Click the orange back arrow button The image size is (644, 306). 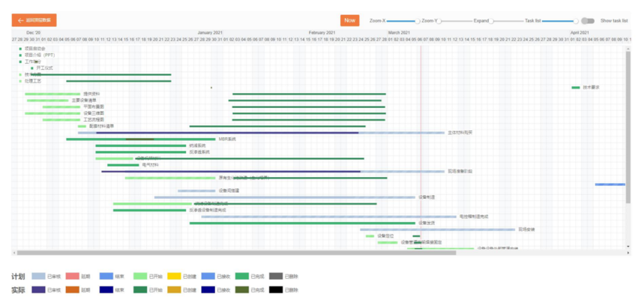pos(34,21)
